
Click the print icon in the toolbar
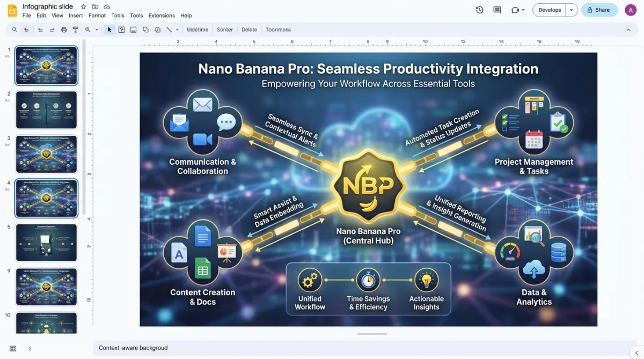pyautogui.click(x=64, y=30)
